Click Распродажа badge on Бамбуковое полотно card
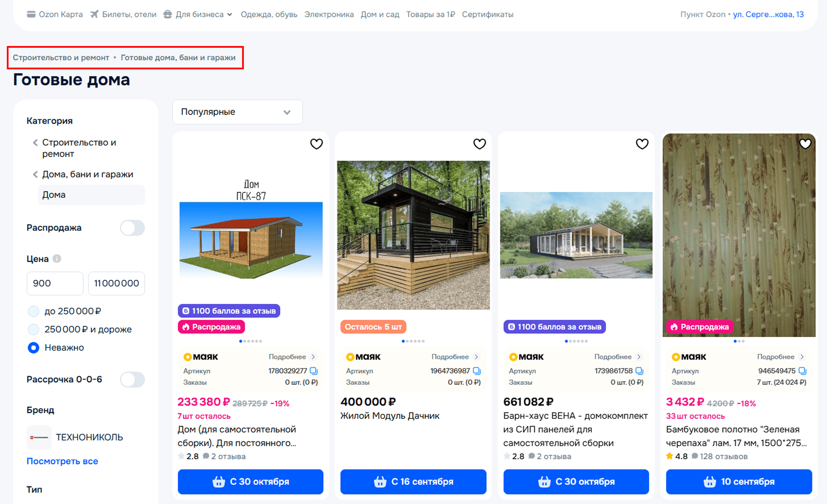This screenshot has width=827, height=504. coord(700,327)
